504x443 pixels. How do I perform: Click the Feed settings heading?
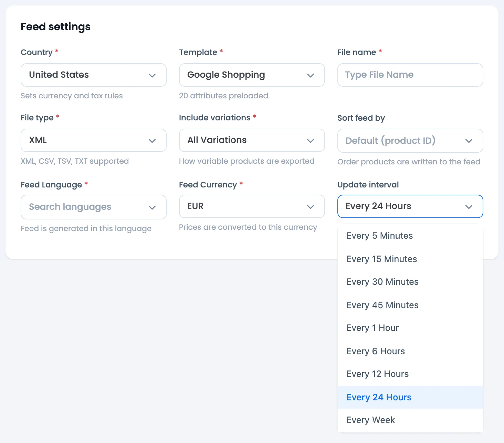pos(55,26)
